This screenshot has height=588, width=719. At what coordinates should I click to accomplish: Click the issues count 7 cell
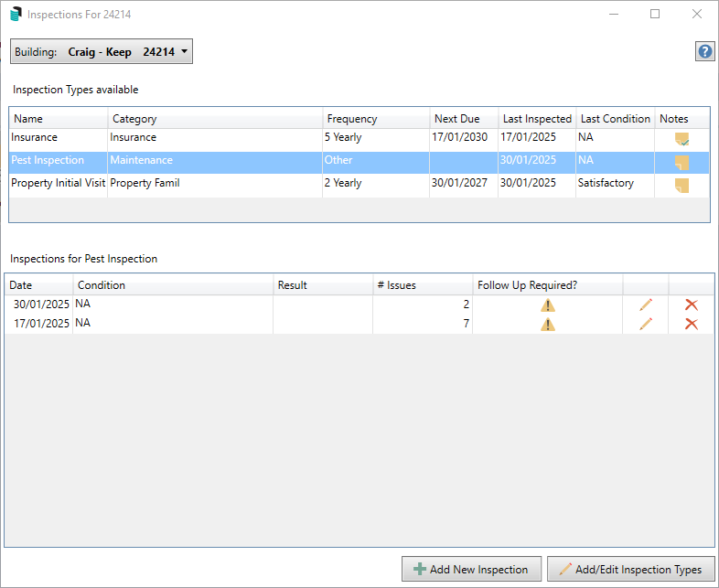(x=423, y=324)
